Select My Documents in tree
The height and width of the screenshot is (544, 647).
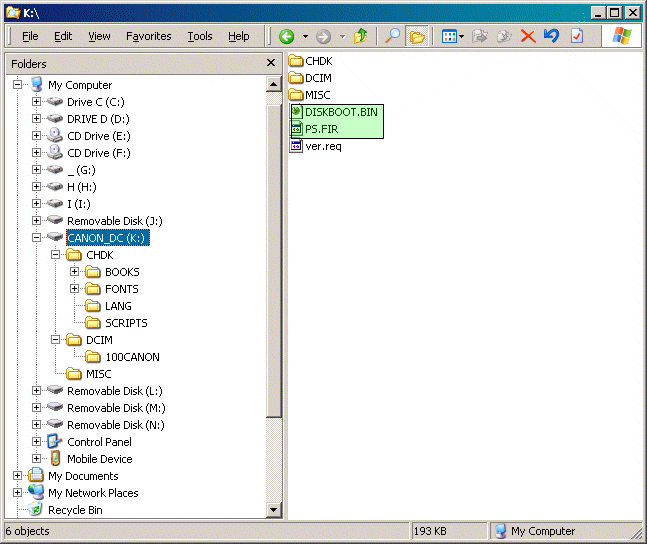coord(83,476)
